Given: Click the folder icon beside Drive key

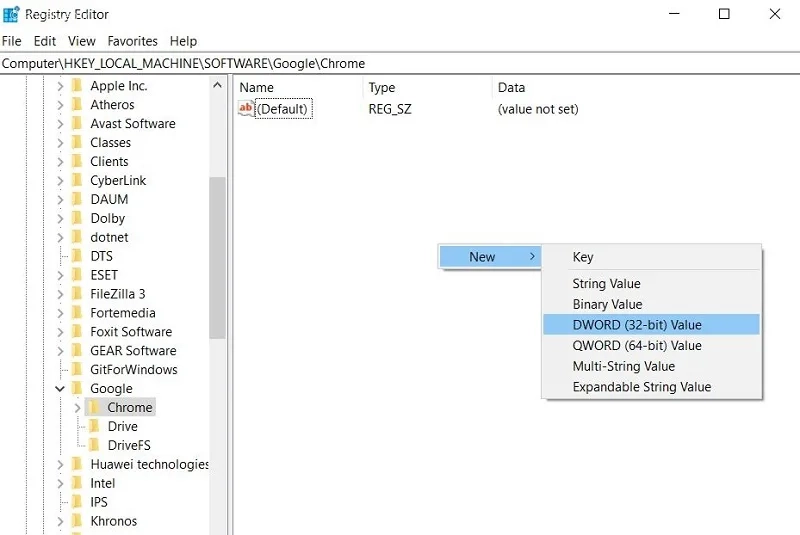Looking at the screenshot, I should point(94,426).
